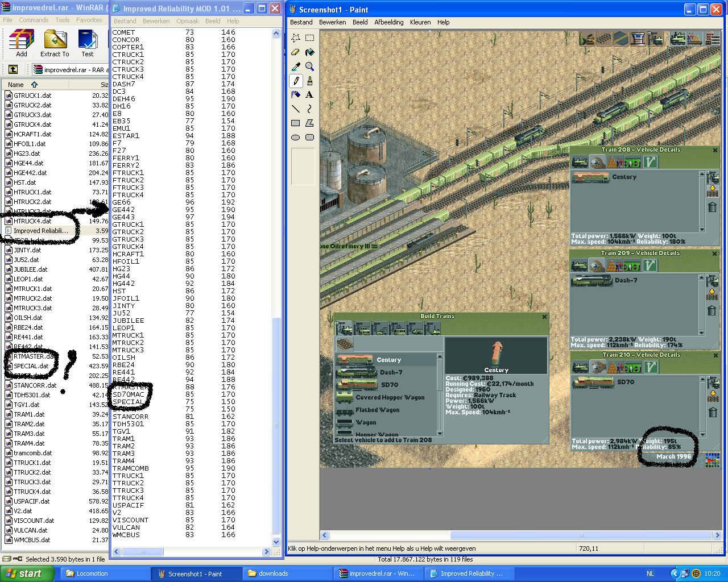Select GTRUCK1.dat in WinRAR list
This screenshot has width=728, height=582.
tap(32, 95)
